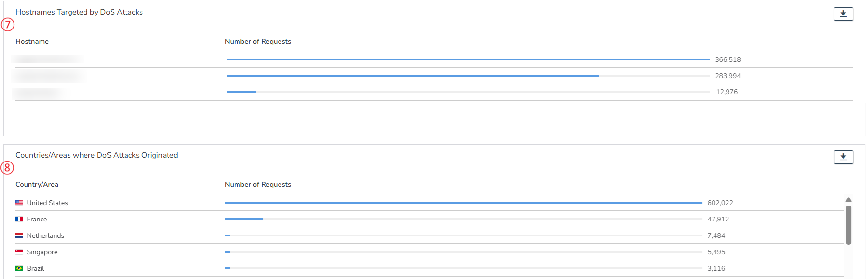868x279 pixels.
Task: Select the France country label
Action: tap(37, 220)
